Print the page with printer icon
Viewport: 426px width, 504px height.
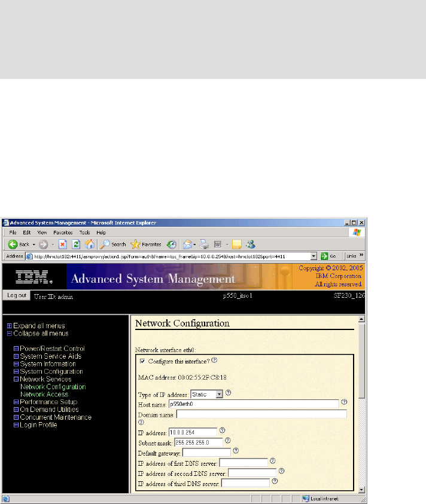(x=204, y=245)
